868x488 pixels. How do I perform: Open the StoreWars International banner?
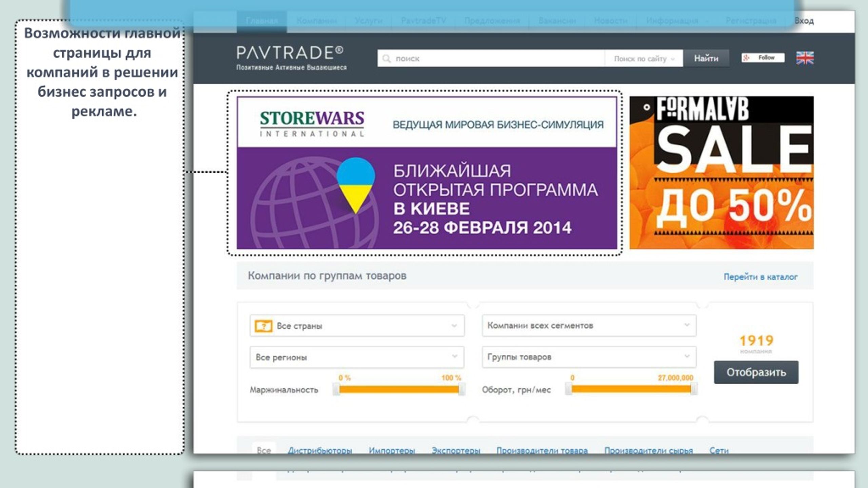pyautogui.click(x=427, y=173)
